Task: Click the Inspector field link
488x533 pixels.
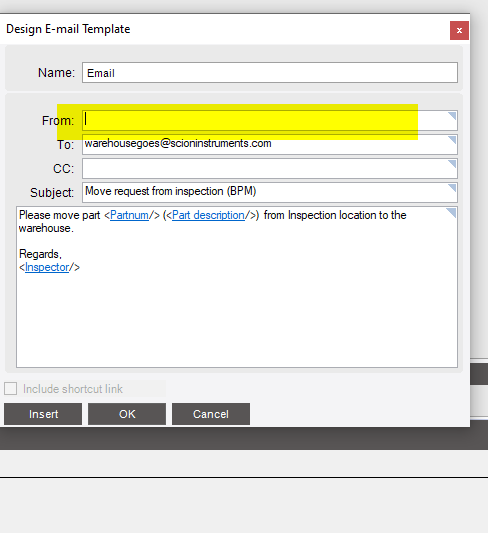Action: click(47, 267)
